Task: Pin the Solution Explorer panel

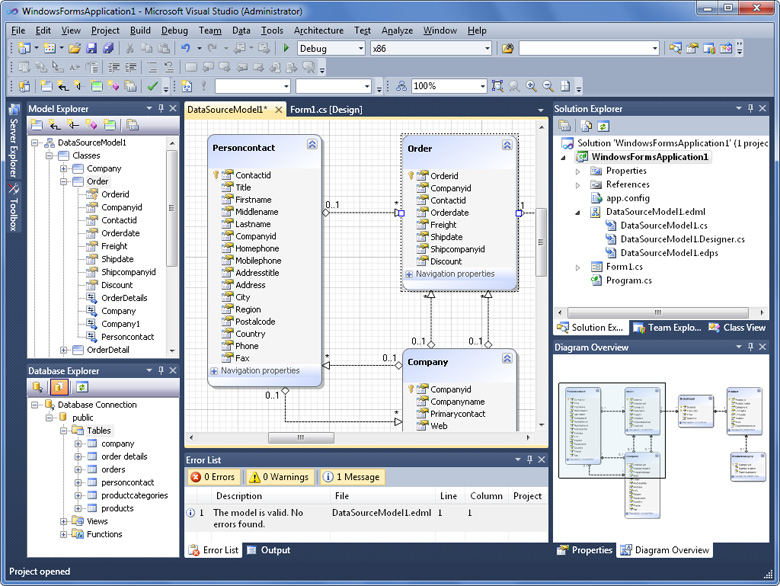Action: (x=750, y=108)
